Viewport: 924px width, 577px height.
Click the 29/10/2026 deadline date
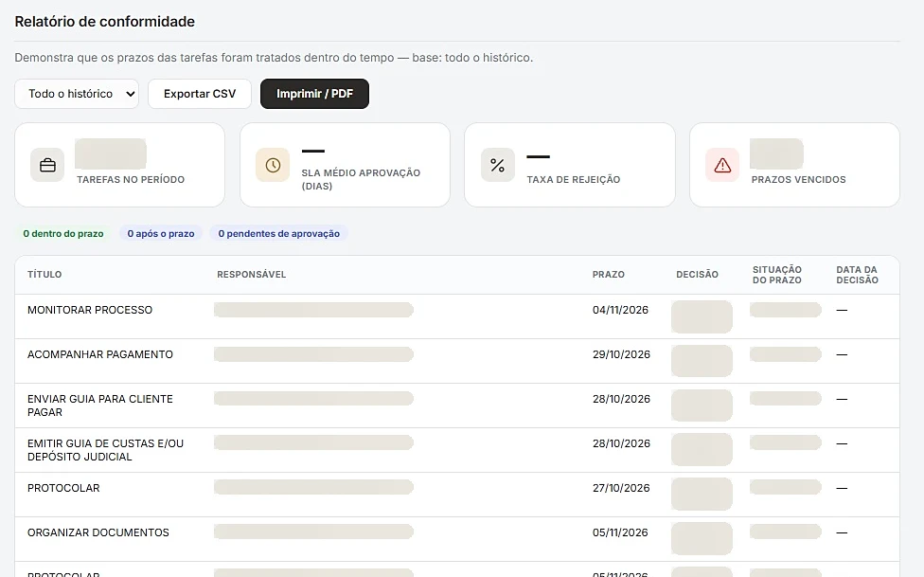coord(622,354)
